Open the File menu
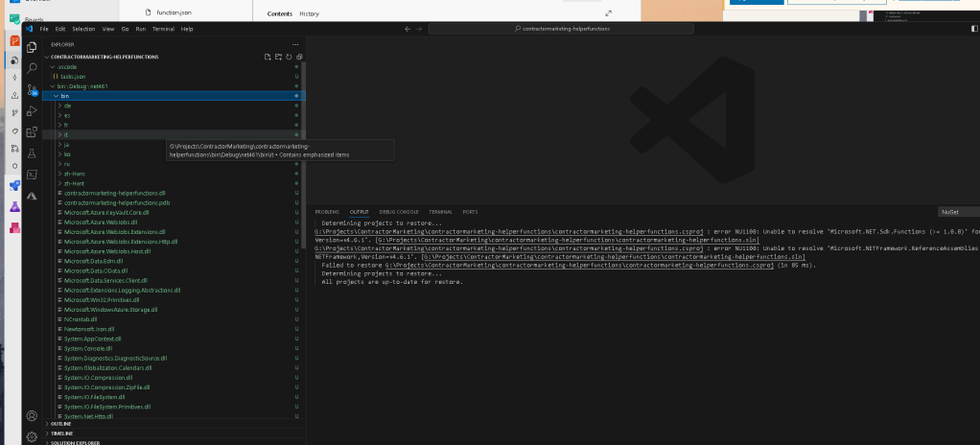 pyautogui.click(x=44, y=29)
